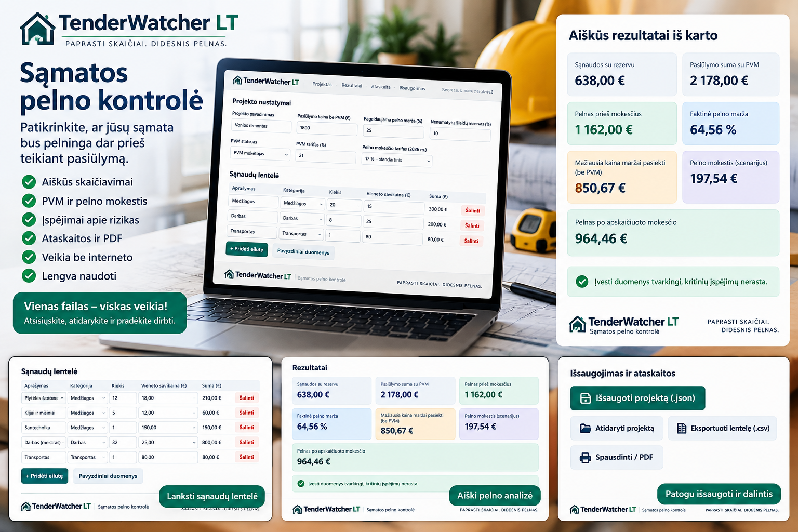Open the Pelno mokesčio tarifas dropdown on the laptop
798x532 pixels.
(x=397, y=159)
